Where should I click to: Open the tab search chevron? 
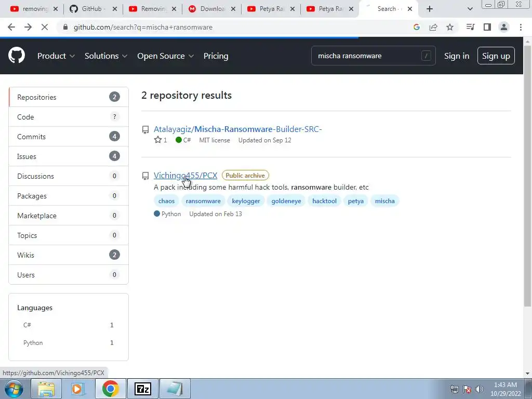point(470,9)
